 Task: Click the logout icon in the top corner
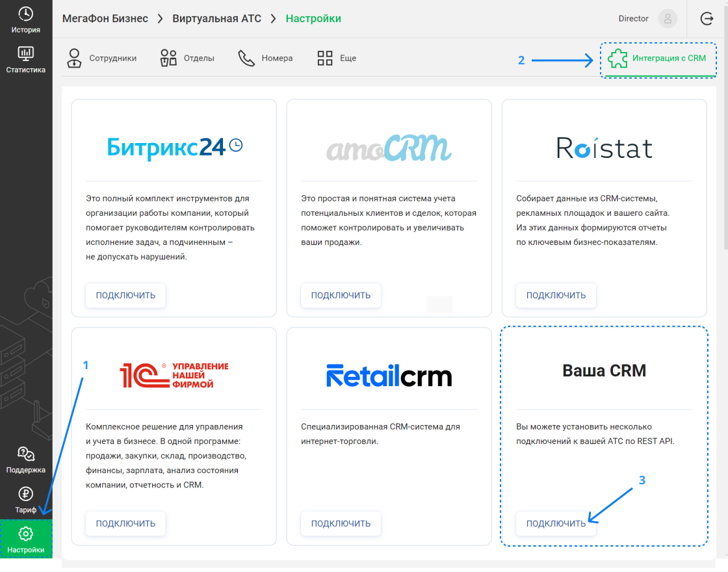[x=708, y=19]
